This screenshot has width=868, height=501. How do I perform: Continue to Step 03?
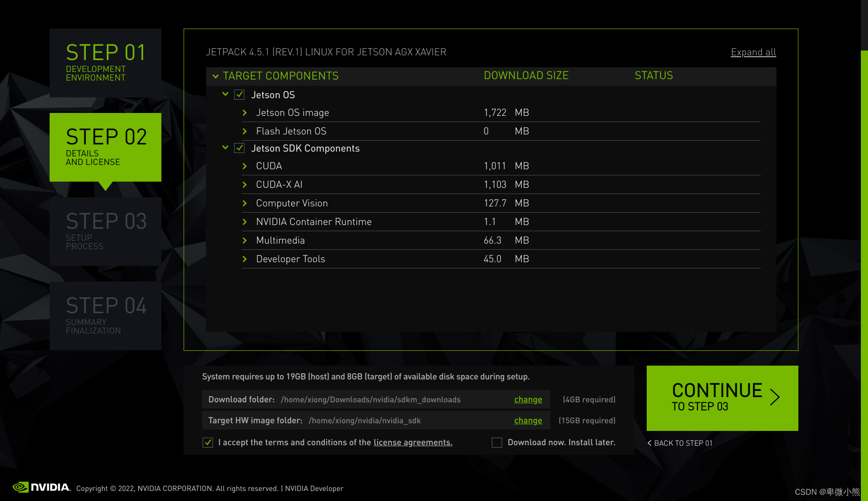722,398
